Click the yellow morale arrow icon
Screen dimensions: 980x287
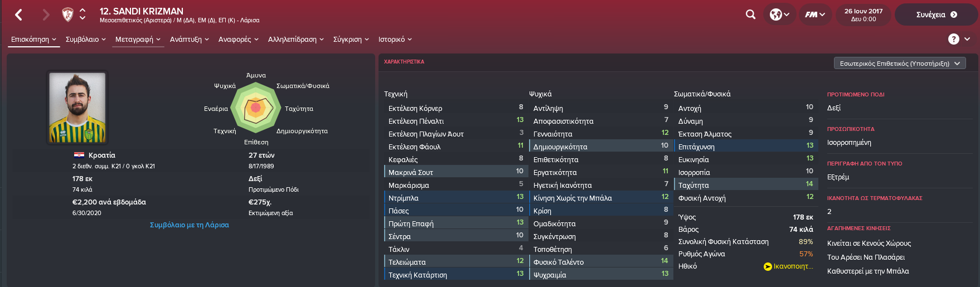coord(768,266)
